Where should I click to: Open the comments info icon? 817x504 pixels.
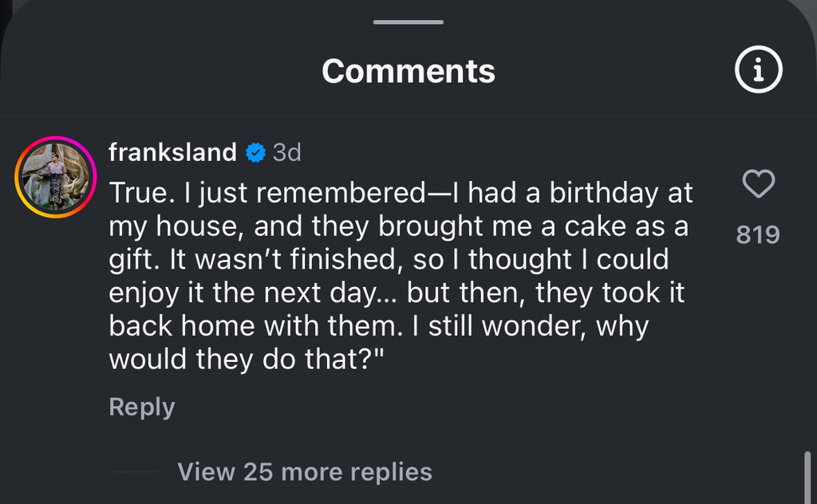click(758, 71)
